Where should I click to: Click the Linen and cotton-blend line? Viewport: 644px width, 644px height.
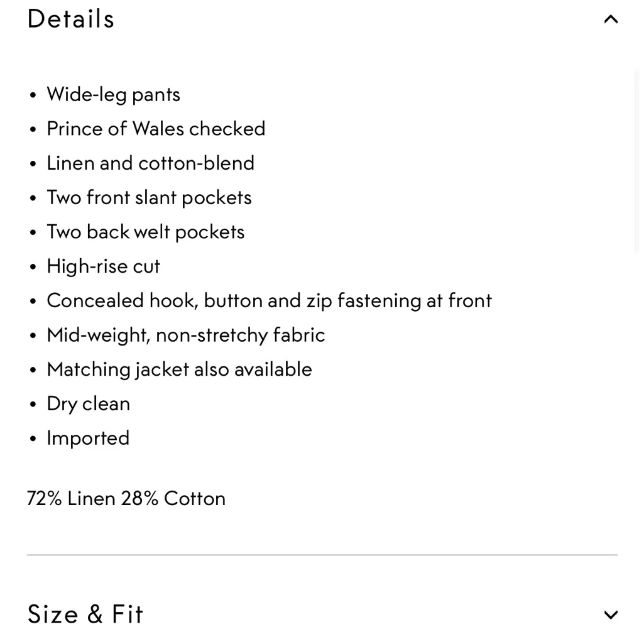click(150, 163)
